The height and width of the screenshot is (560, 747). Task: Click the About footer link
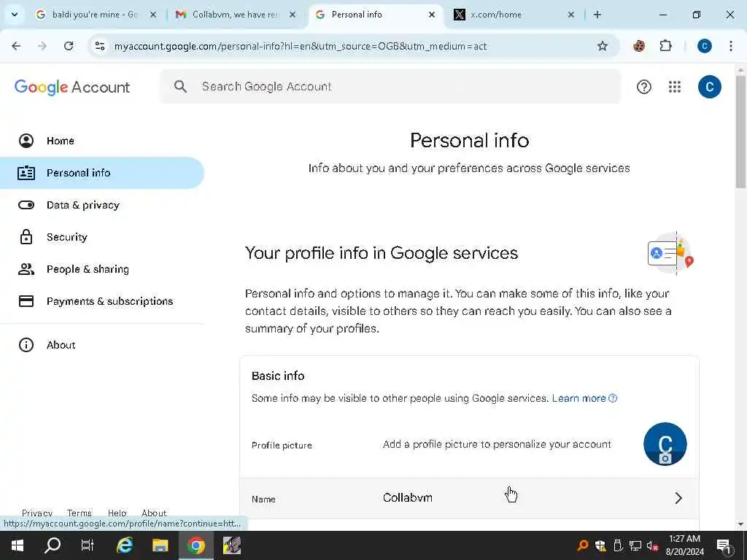tap(154, 513)
